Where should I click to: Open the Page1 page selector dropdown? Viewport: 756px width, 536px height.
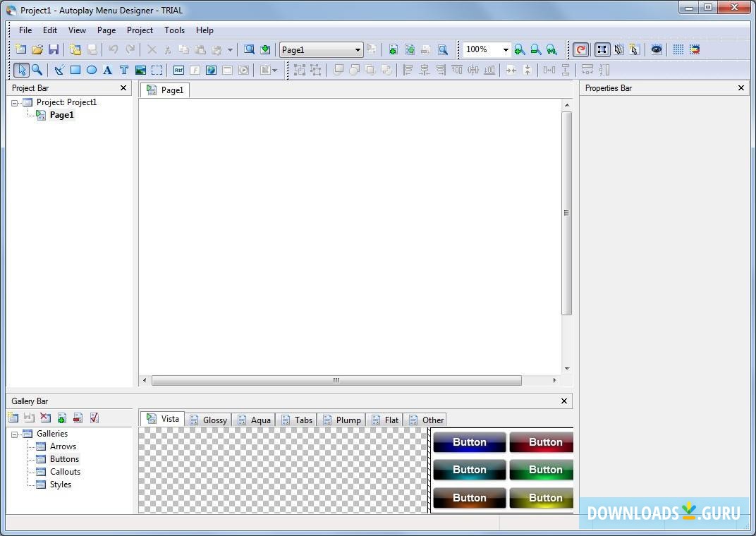point(358,49)
